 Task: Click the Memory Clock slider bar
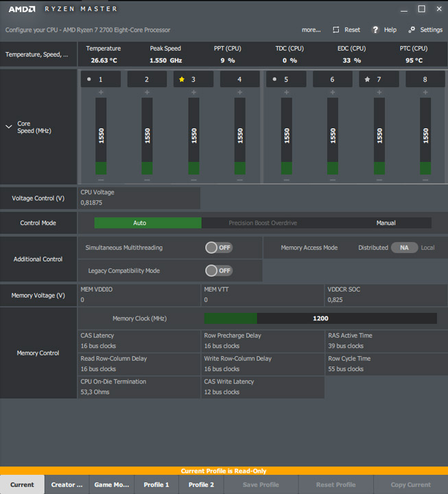point(320,318)
